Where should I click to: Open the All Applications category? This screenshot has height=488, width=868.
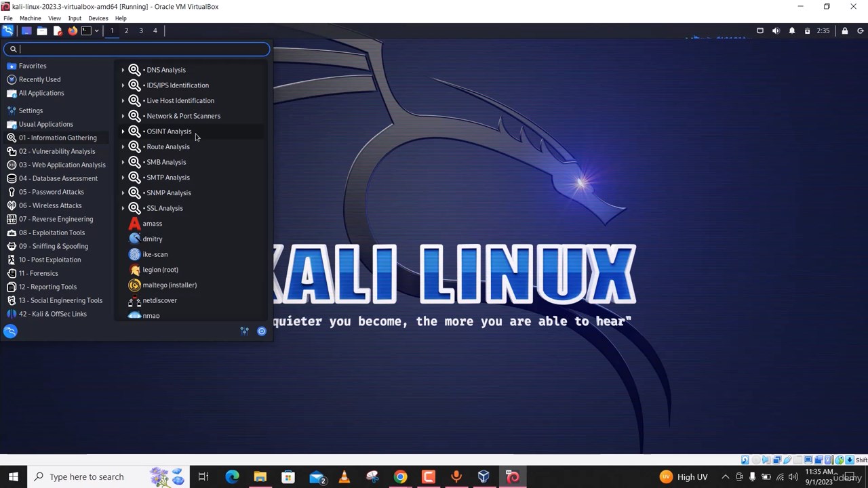tap(58, 93)
